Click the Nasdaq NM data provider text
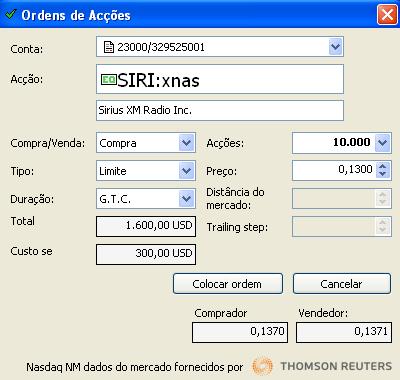Image resolution: width=400 pixels, height=380 pixels. coord(135,367)
